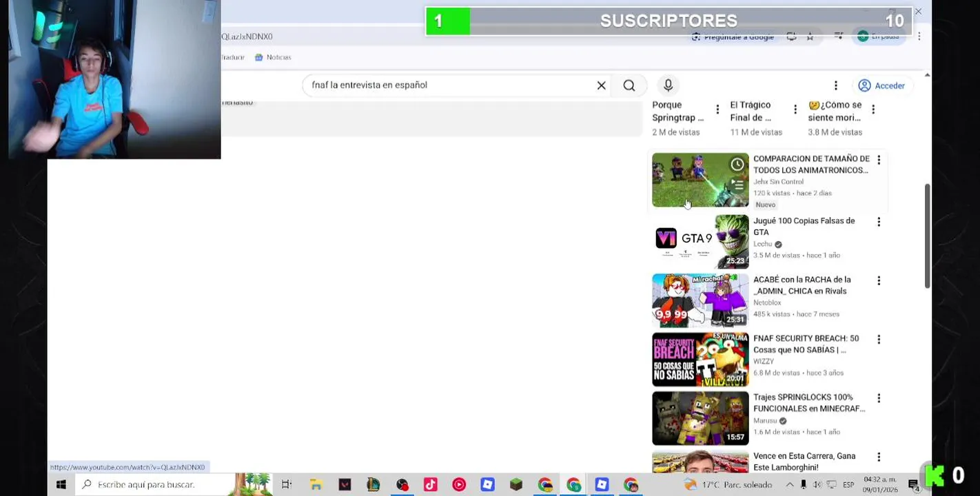The height and width of the screenshot is (496, 980).
Task: Open channel 'Marusu'
Action: click(765, 420)
